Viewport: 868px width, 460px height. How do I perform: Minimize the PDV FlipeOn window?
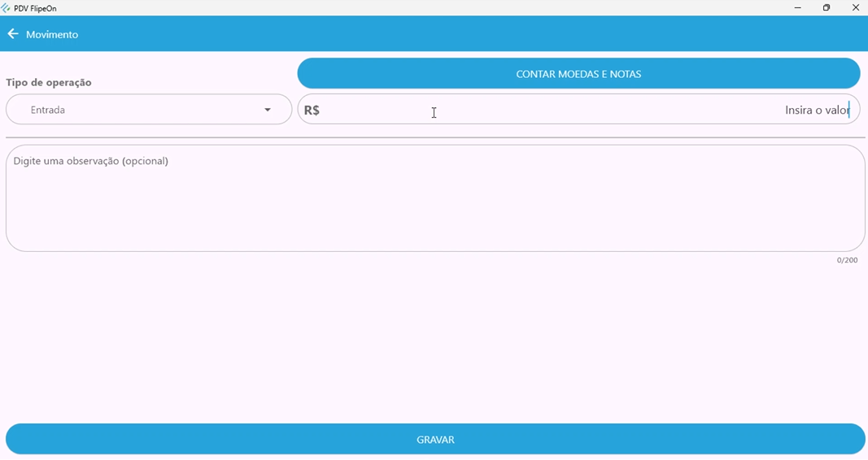pos(797,8)
